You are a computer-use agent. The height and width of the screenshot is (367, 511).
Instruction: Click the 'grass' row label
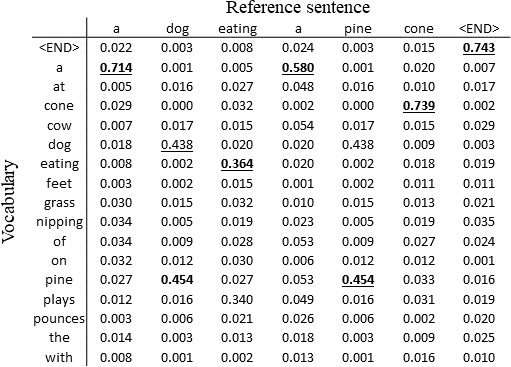59,203
